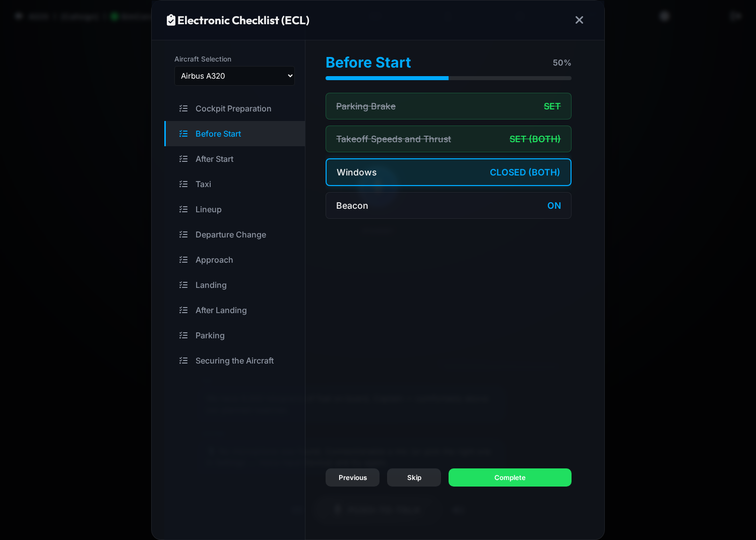The image size is (756, 540).
Task: Open the Approach checklist
Action: 235,260
